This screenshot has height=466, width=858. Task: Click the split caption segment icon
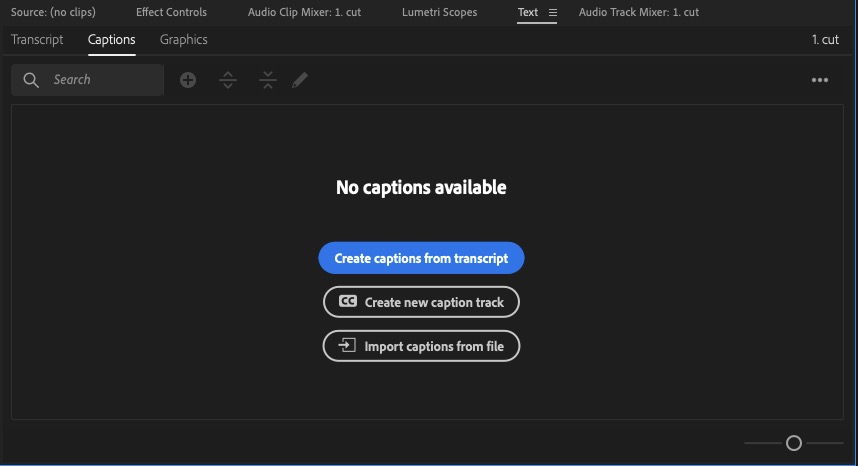coord(228,80)
